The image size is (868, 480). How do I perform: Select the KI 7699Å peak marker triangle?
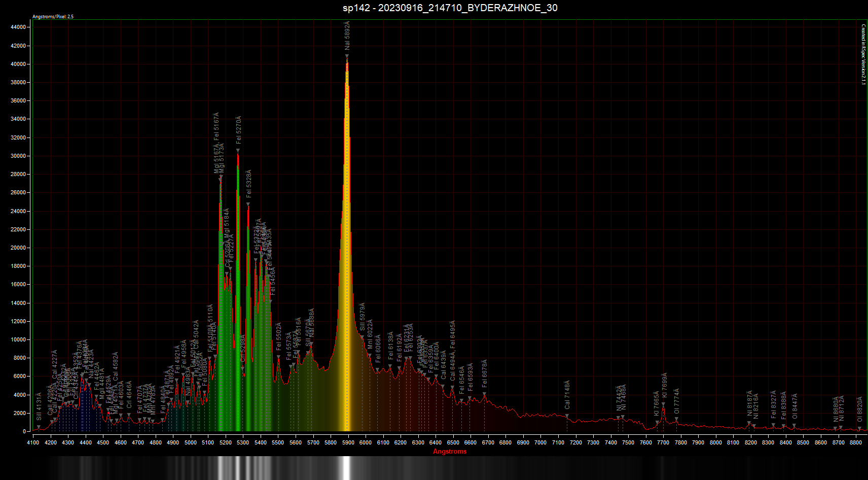tap(663, 404)
